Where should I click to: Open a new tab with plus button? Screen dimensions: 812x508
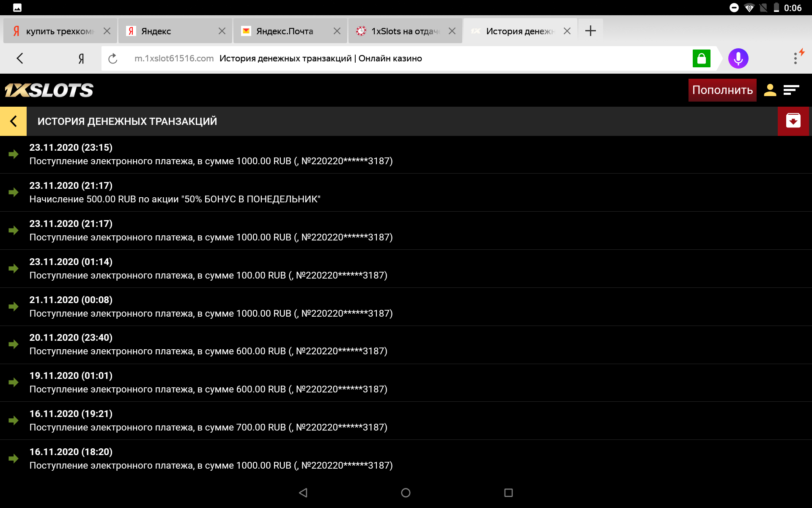pyautogui.click(x=590, y=31)
